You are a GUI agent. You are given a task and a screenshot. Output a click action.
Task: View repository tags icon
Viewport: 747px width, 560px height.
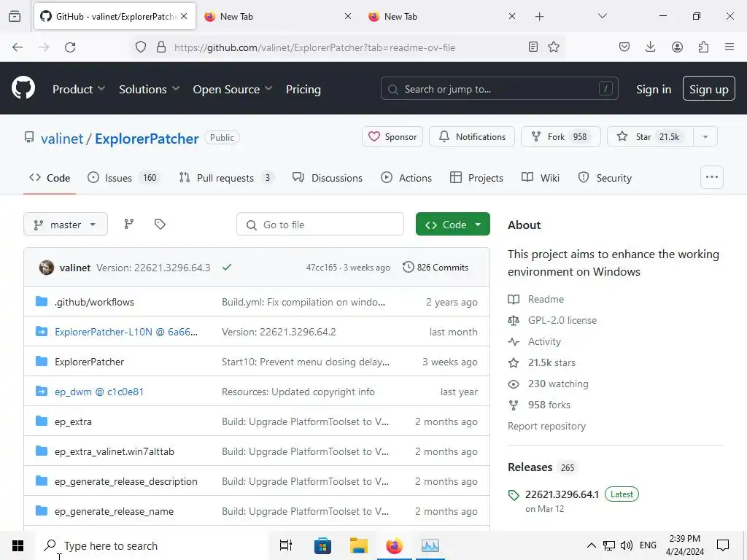[x=160, y=224]
